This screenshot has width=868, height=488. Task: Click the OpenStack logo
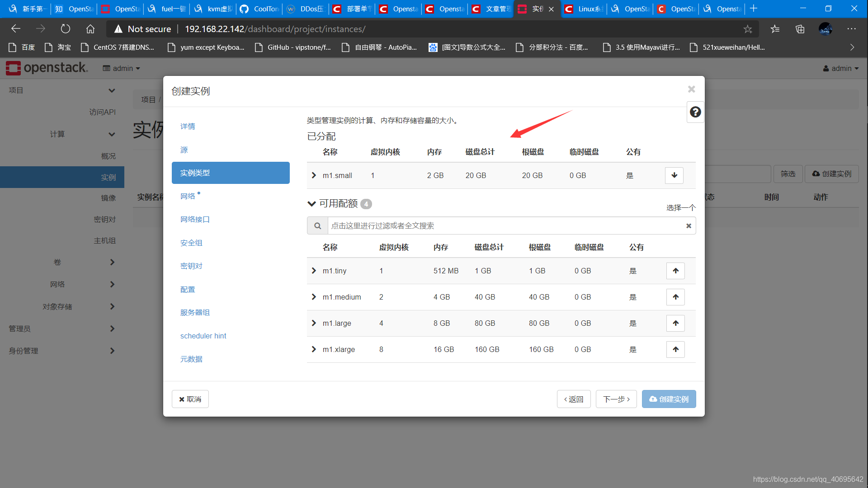click(x=47, y=68)
